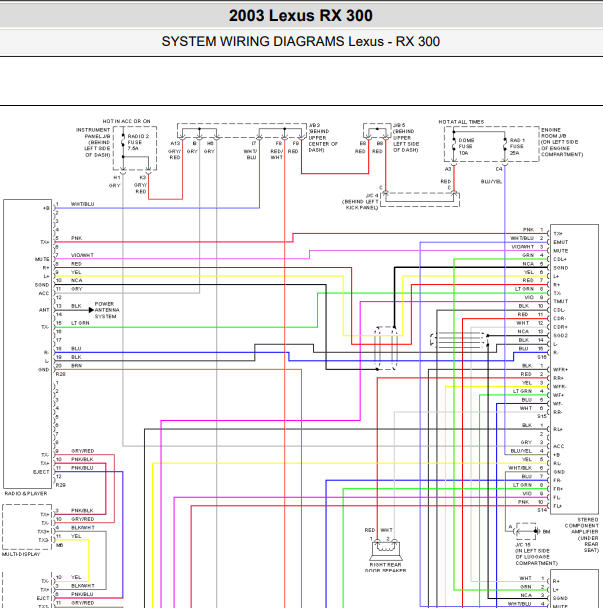Select the "R29" connector label
The height and width of the screenshot is (608, 603).
click(60, 485)
